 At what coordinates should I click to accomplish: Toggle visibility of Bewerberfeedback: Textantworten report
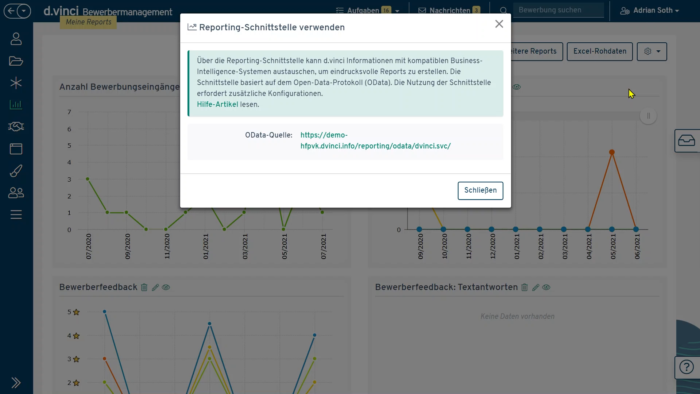coord(546,287)
